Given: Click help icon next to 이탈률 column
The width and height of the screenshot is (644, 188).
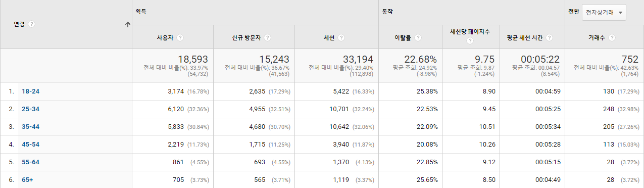Looking at the screenshot, I should 418,37.
